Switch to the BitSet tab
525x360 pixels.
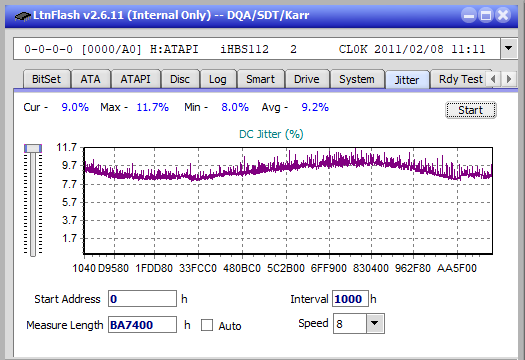[47, 79]
